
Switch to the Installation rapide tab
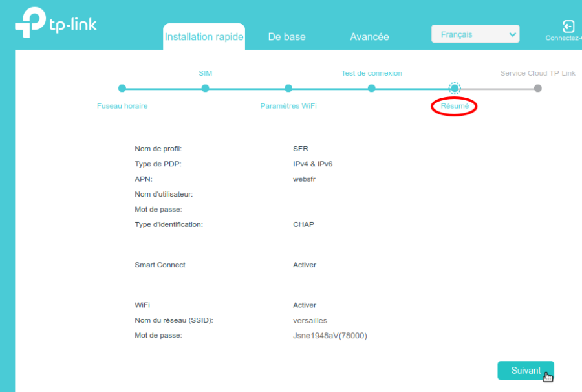pyautogui.click(x=204, y=37)
